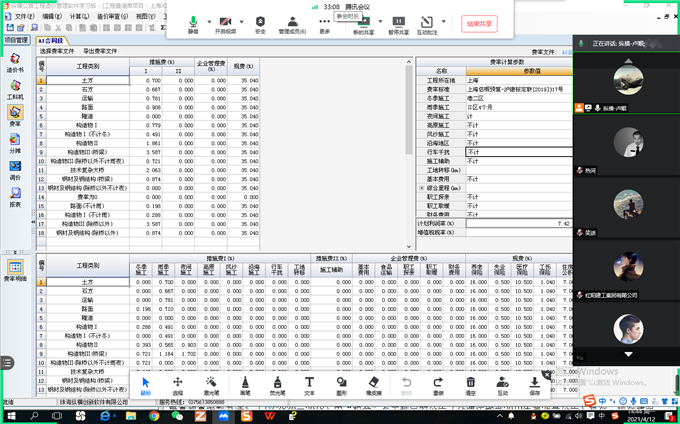Screen dimensions: 680x424
Task: Open the 造价书 sidebar module
Action: coord(15,65)
